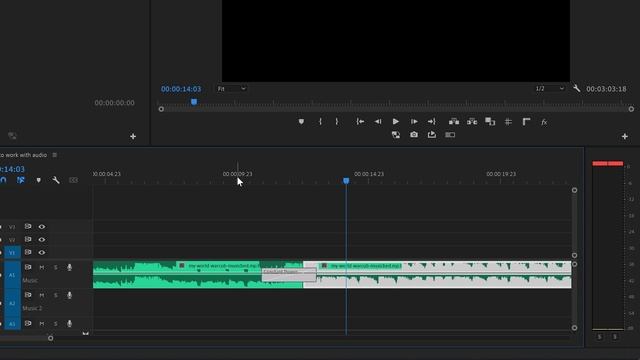
Task: Enable voice-over record on track A3
Action: coord(69,324)
